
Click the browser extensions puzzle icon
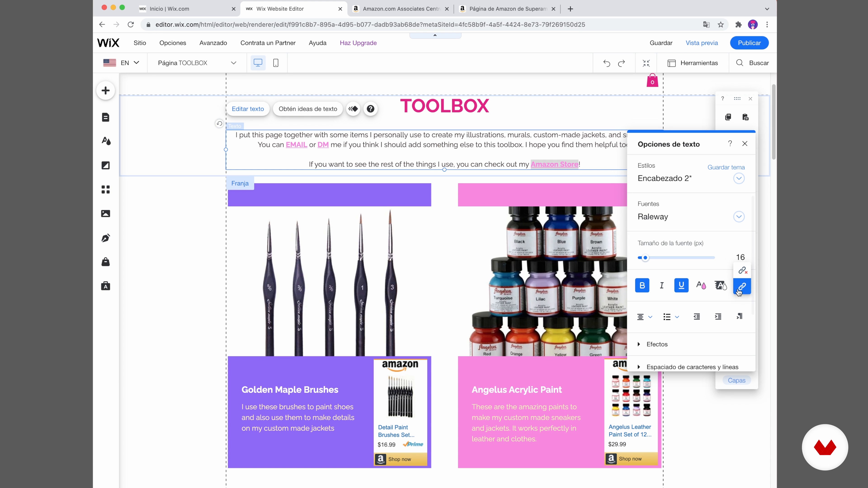[738, 25]
